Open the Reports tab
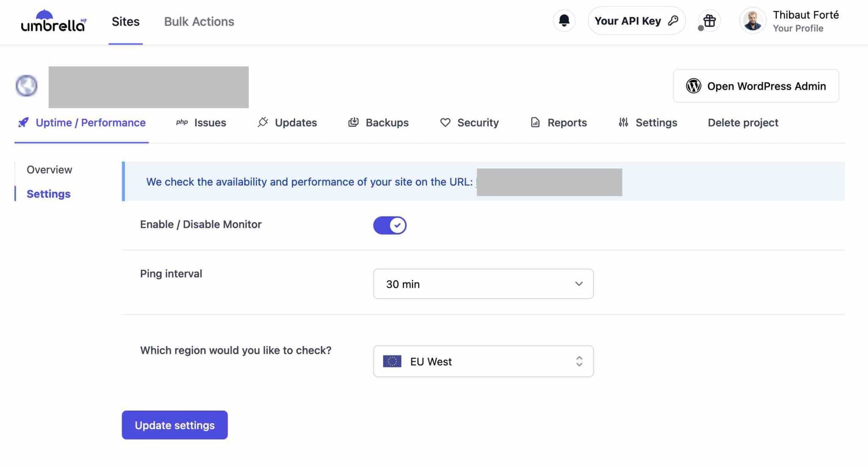Screen dimensions: 868x469 (559, 122)
